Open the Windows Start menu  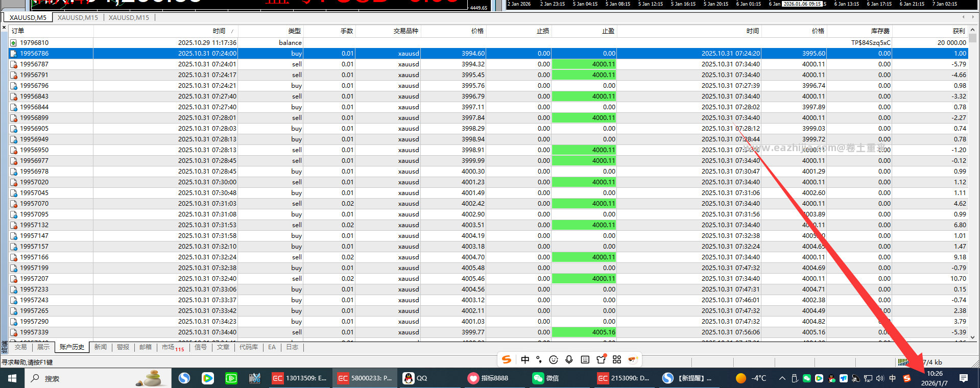12,378
